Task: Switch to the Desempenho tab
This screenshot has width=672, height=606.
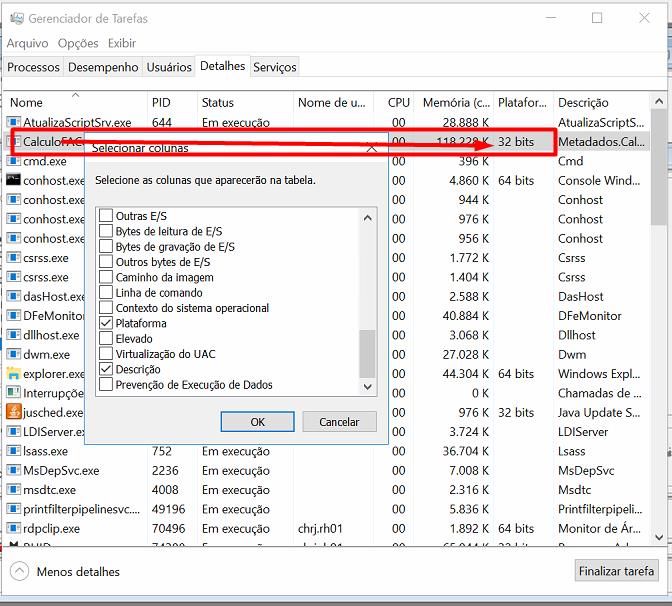Action: pyautogui.click(x=103, y=67)
